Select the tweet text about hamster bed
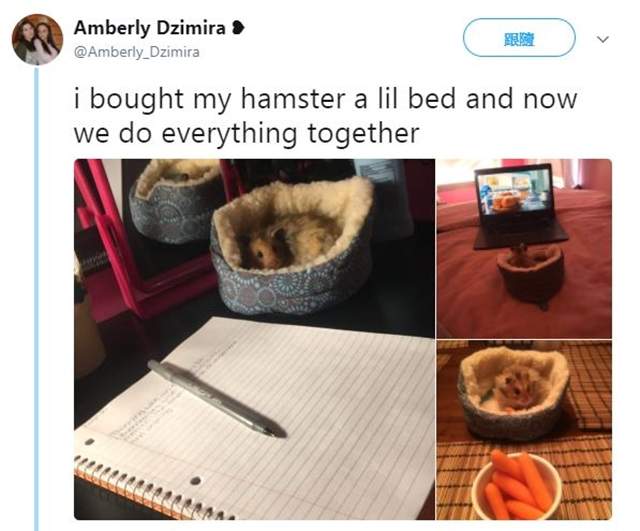Screen dimensions: 640x531 (x=325, y=116)
